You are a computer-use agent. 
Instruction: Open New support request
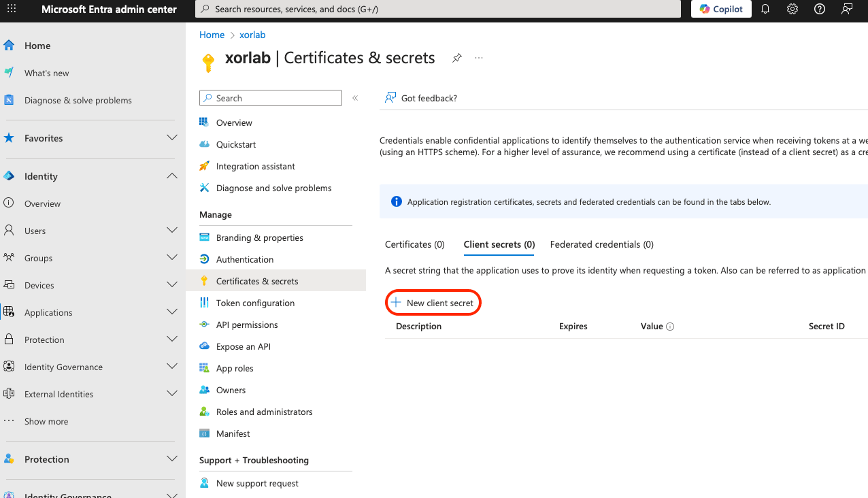click(257, 483)
